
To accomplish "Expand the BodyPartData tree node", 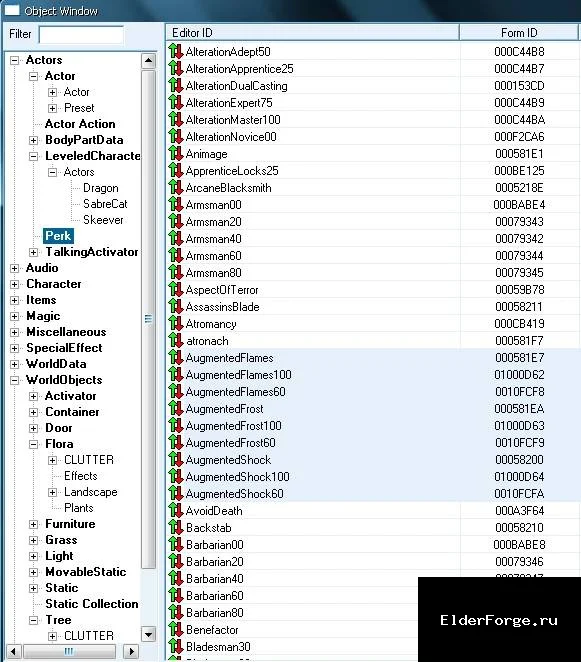I will (x=33, y=140).
